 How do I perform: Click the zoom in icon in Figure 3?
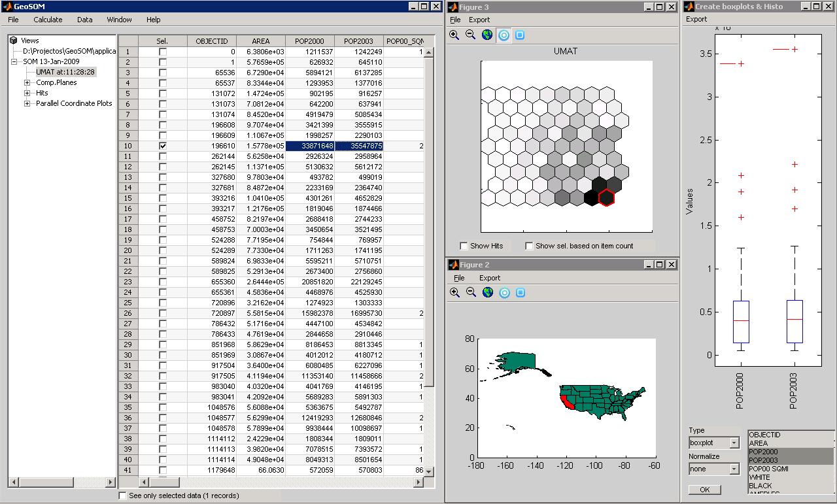point(454,35)
